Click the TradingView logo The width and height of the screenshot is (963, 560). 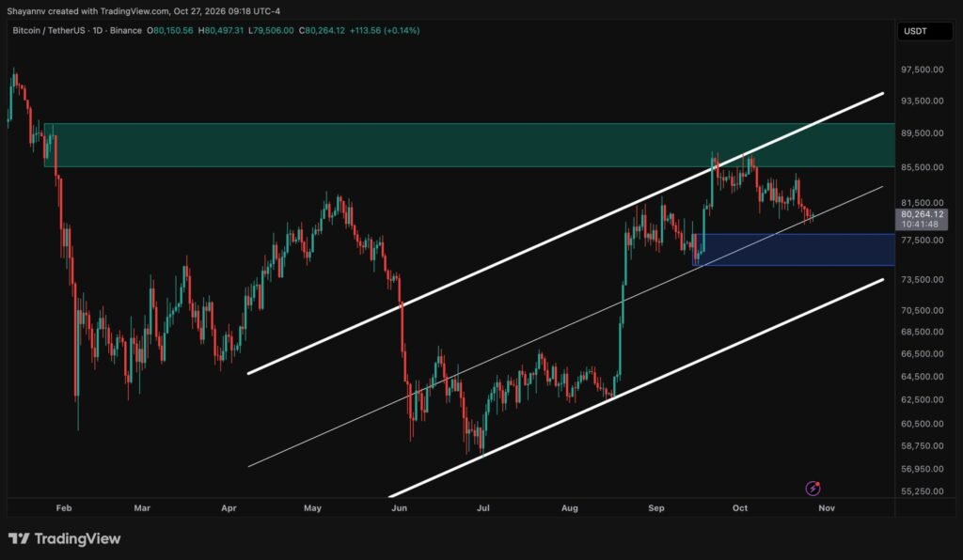(65, 538)
